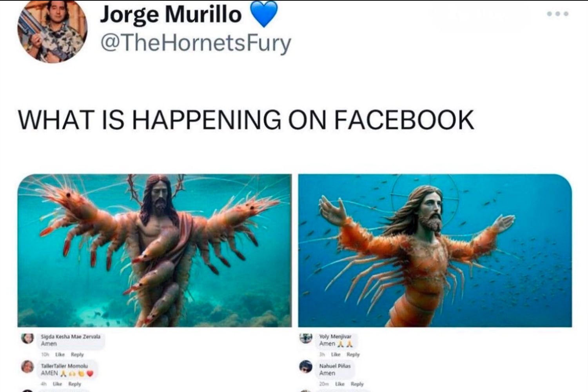
Task: Click Nahuel Piñas's commenter avatar
Action: pyautogui.click(x=306, y=367)
